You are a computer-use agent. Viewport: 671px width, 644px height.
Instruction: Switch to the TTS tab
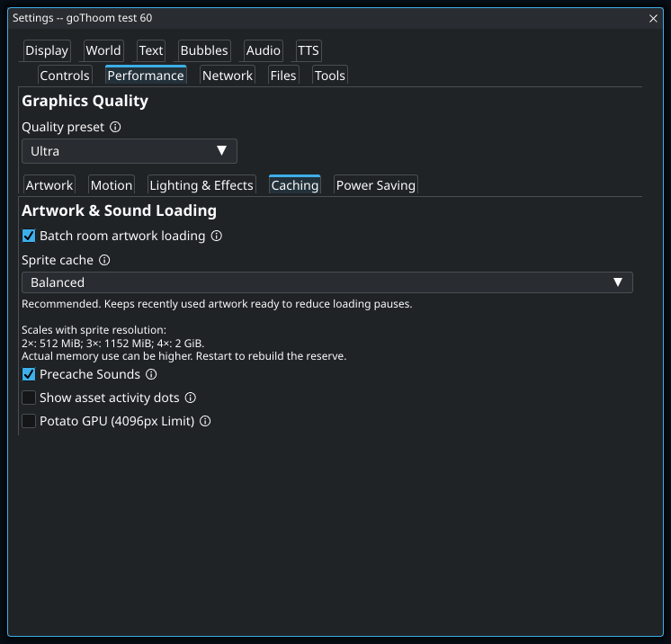click(309, 51)
